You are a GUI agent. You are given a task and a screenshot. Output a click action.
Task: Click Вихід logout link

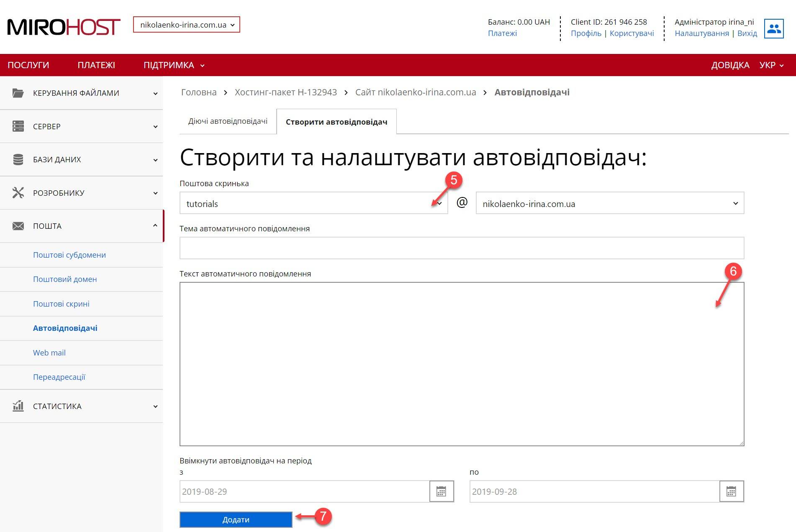tap(747, 33)
